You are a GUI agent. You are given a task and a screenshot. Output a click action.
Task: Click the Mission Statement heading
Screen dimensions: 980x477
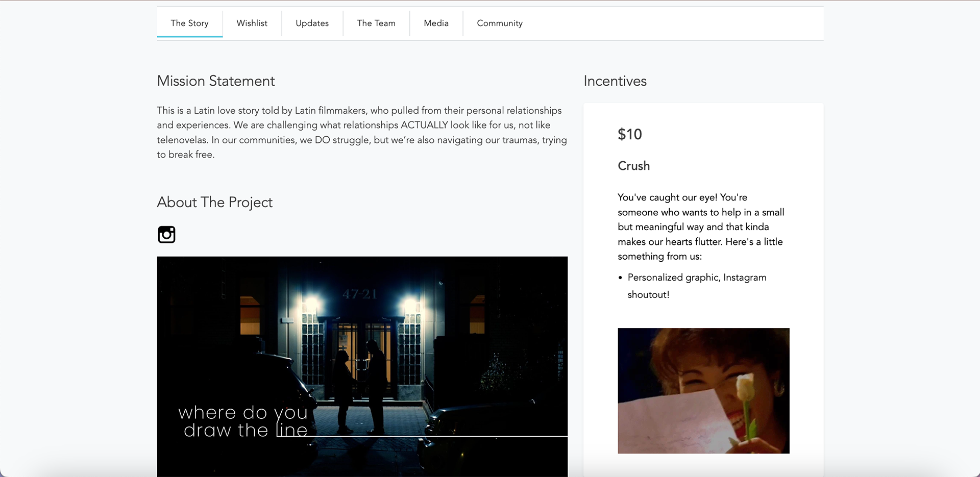pos(216,81)
